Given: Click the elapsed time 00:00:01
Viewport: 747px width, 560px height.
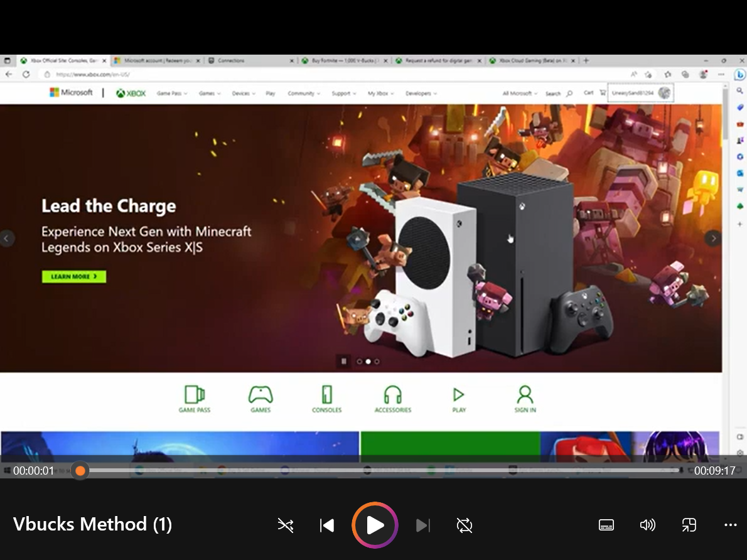Looking at the screenshot, I should pyautogui.click(x=34, y=471).
